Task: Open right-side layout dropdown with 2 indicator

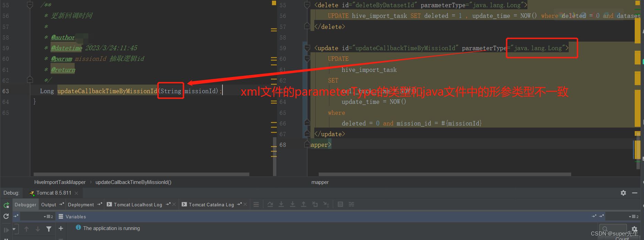Action: (x=633, y=217)
